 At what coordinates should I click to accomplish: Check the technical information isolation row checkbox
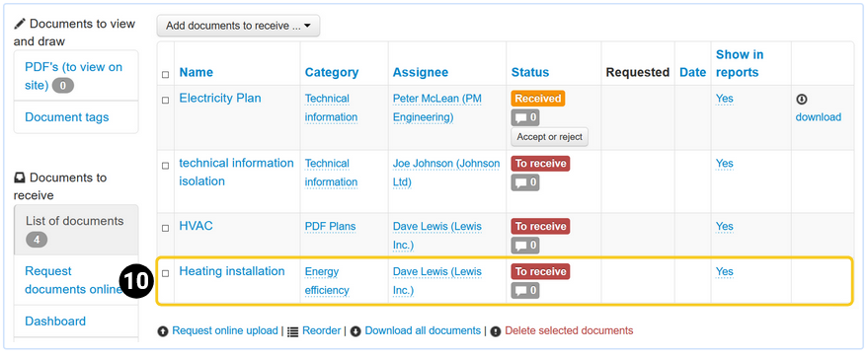pyautogui.click(x=165, y=166)
